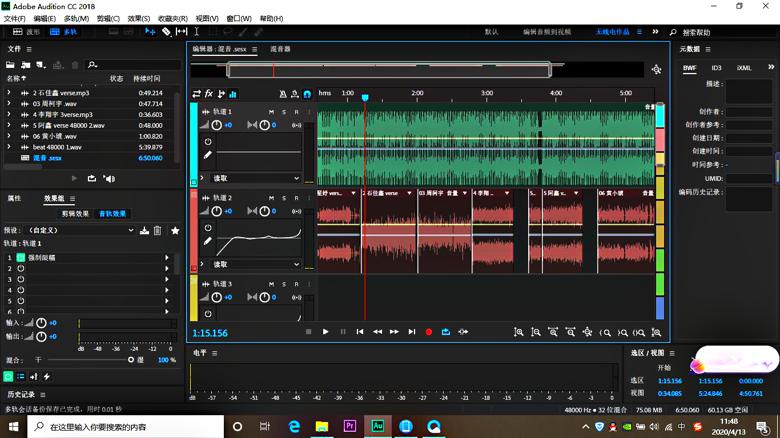Toggle the snapping magnet icon
Viewport: 780px width, 438px height.
pos(307,94)
